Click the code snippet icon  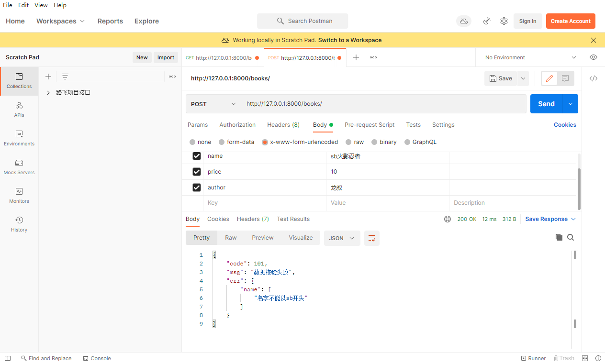[594, 78]
